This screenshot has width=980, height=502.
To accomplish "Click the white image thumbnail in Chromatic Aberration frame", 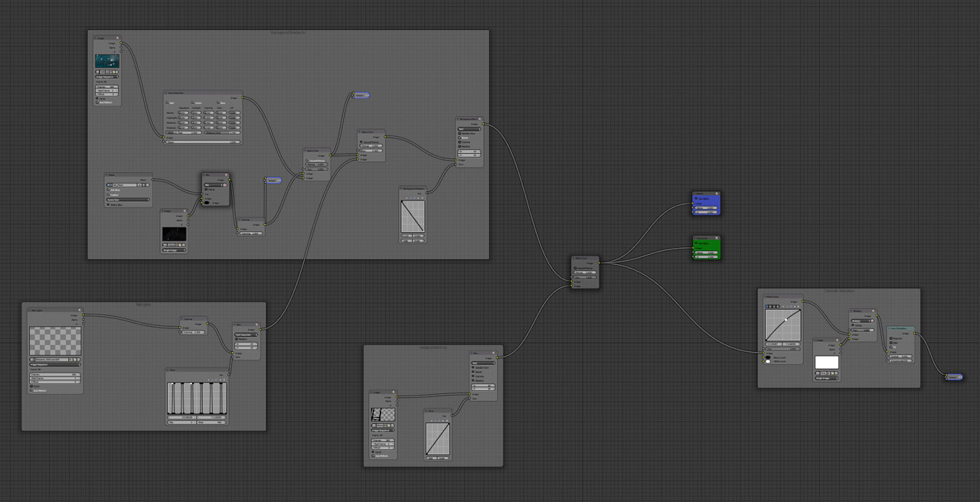I will point(827,362).
